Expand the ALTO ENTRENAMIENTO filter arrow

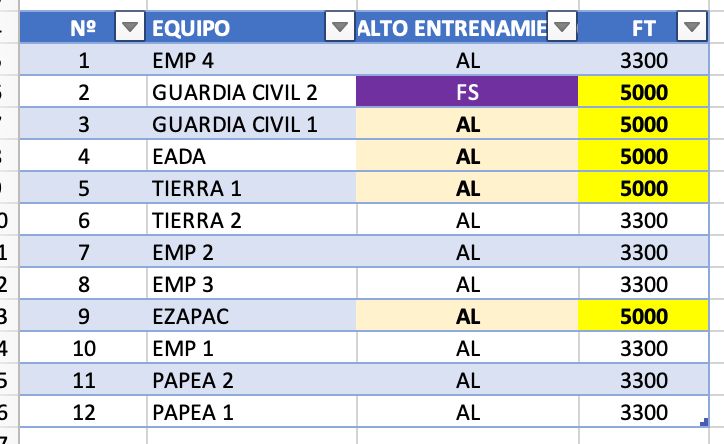(563, 29)
